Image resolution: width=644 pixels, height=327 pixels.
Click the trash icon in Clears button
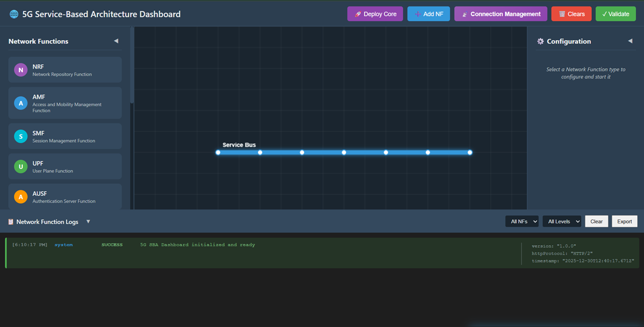pos(562,14)
